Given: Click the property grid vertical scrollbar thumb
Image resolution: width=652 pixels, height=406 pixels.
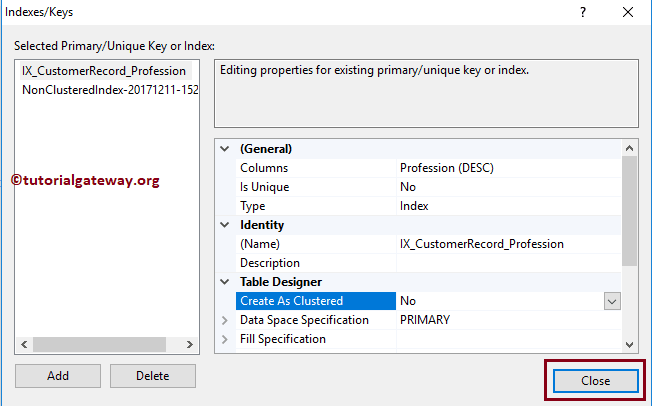Looking at the screenshot, I should pyautogui.click(x=629, y=210).
